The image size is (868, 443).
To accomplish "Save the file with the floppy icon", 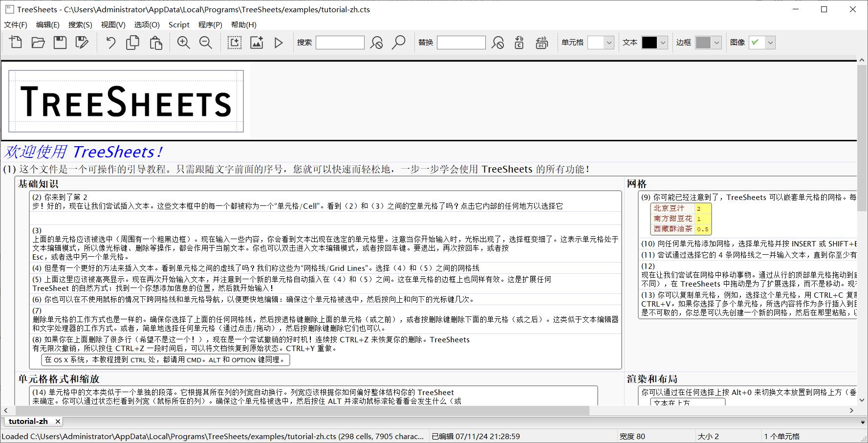I will coord(60,43).
